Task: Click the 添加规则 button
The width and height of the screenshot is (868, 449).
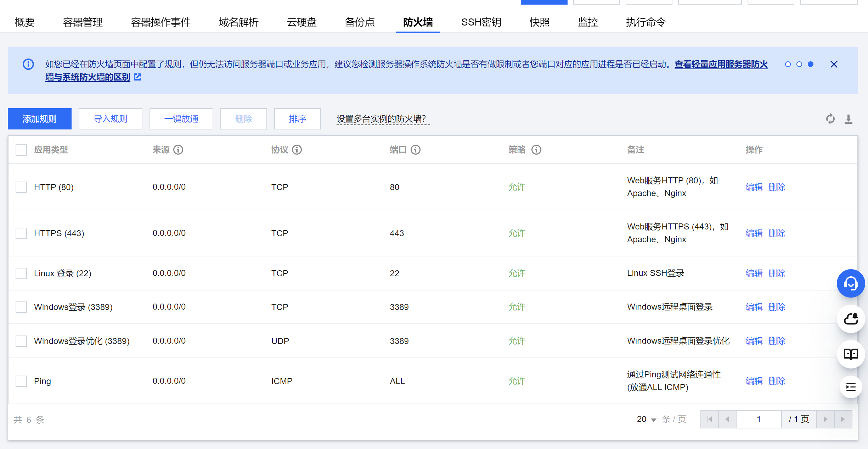Action: tap(40, 119)
